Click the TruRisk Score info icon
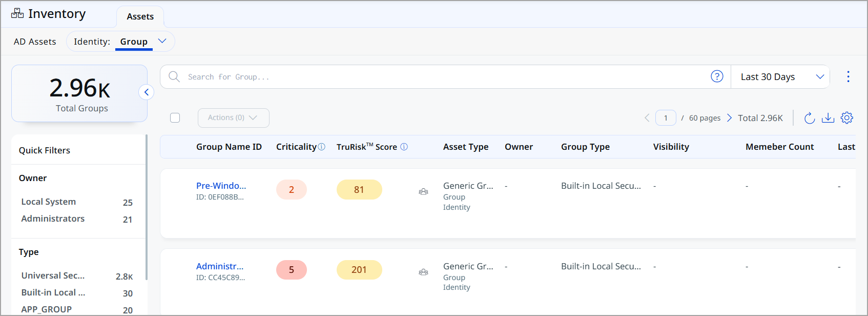Image resolution: width=868 pixels, height=316 pixels. tap(404, 147)
